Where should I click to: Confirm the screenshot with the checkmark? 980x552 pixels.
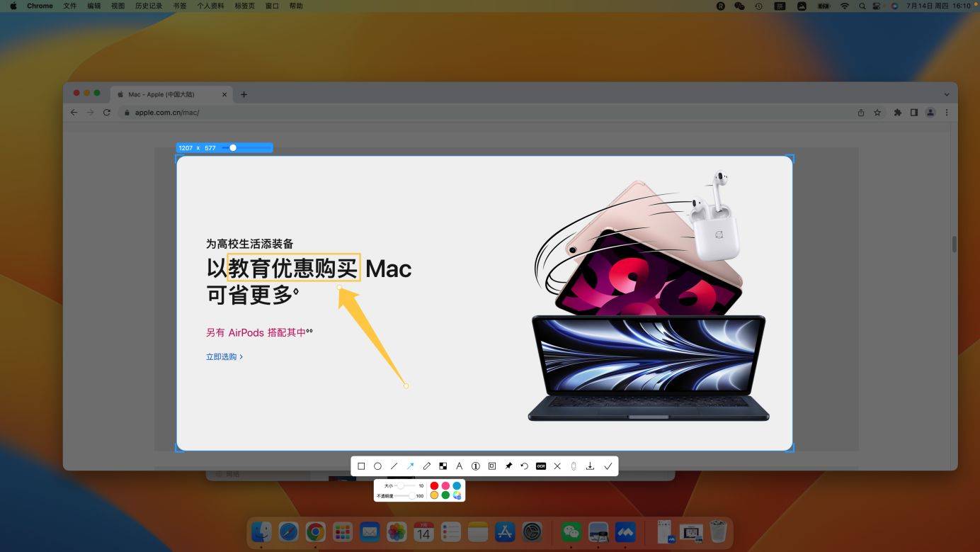608,466
